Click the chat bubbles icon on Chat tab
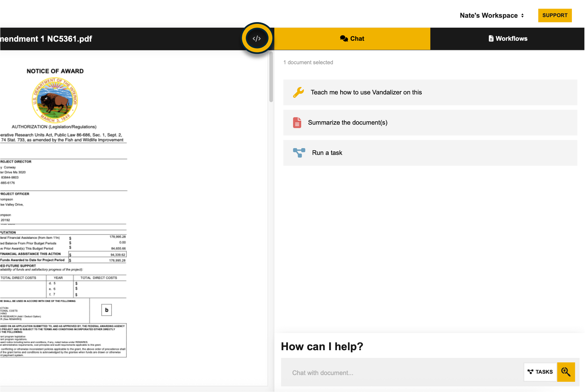Image resolution: width=586 pixels, height=392 pixels. 344,38
